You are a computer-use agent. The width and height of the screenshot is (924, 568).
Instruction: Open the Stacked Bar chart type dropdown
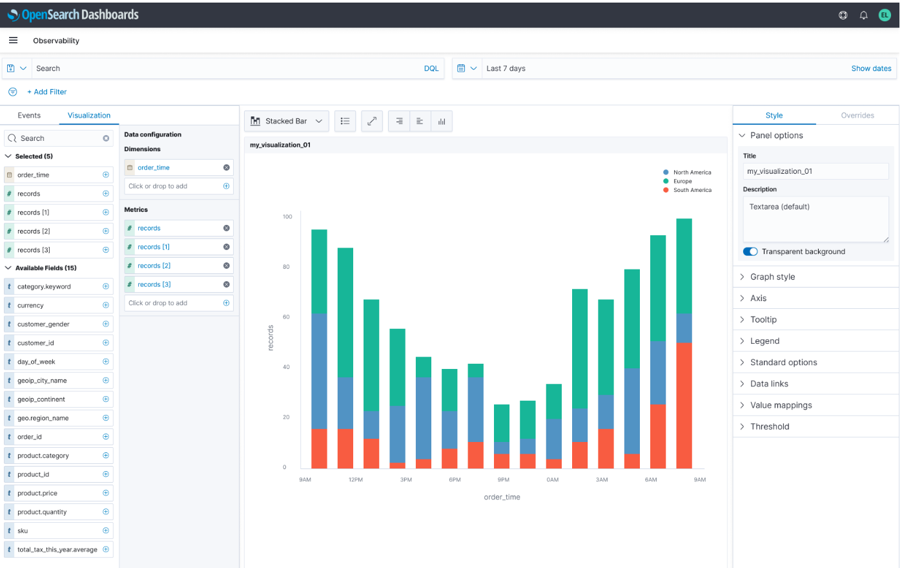[286, 121]
